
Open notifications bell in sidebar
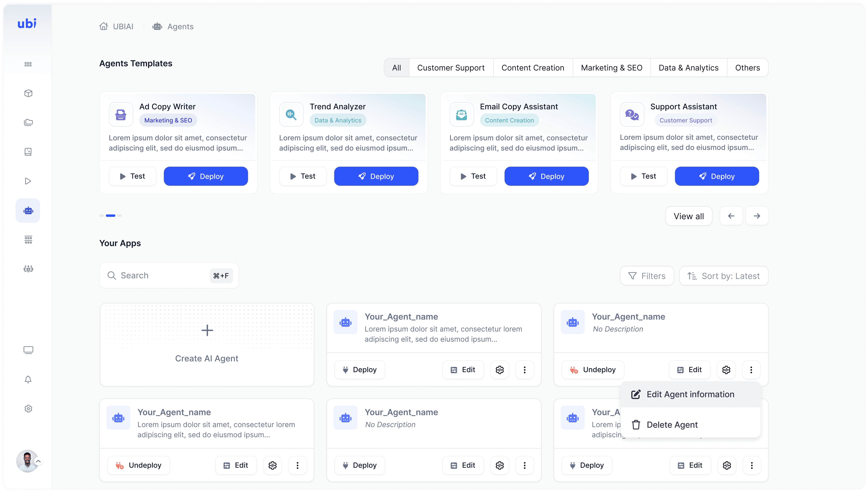[28, 379]
